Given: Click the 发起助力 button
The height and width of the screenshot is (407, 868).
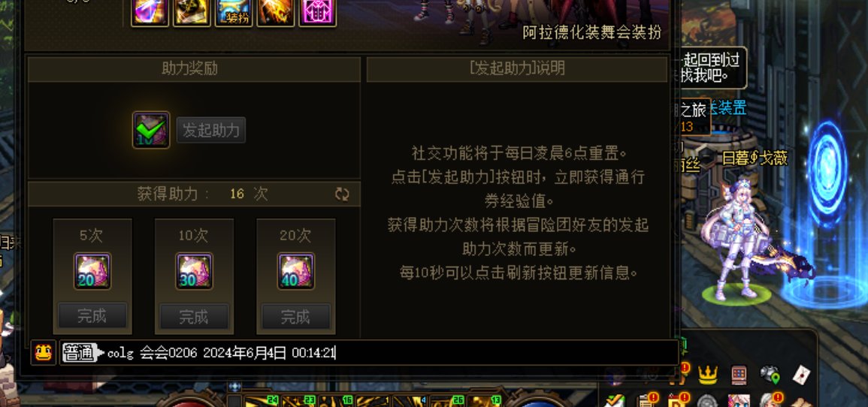Looking at the screenshot, I should coord(211,131).
